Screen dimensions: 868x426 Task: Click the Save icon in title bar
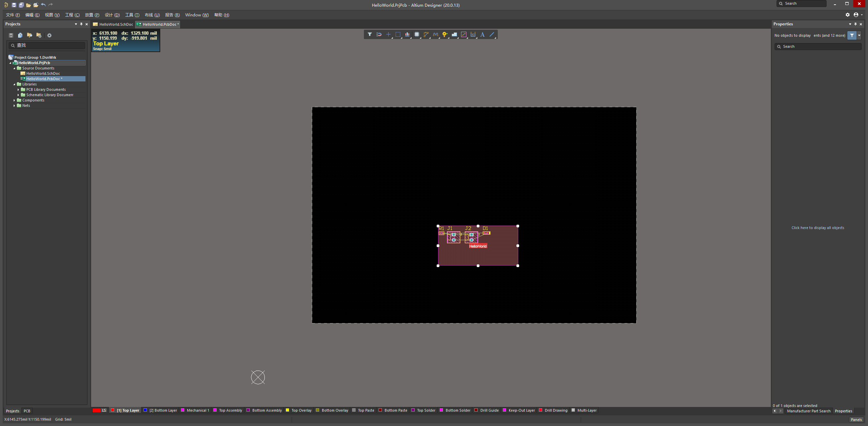(x=14, y=5)
